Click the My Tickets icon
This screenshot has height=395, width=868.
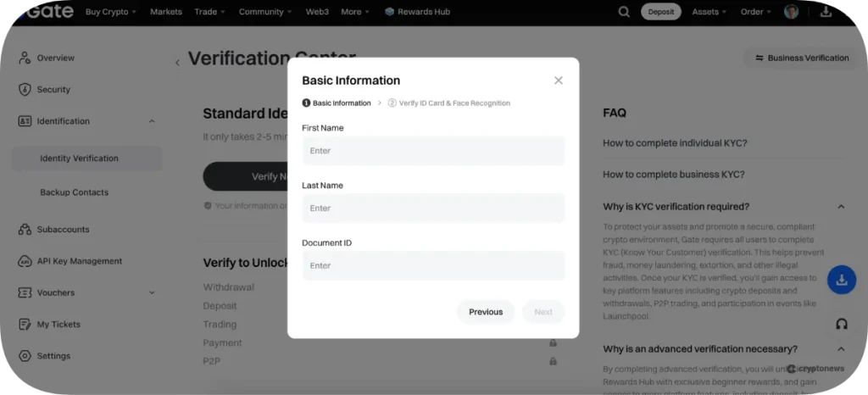click(x=25, y=324)
